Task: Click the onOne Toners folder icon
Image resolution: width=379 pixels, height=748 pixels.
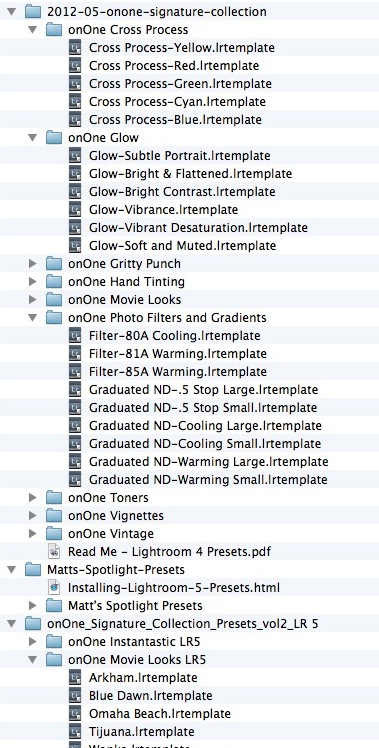Action: pos(54,498)
